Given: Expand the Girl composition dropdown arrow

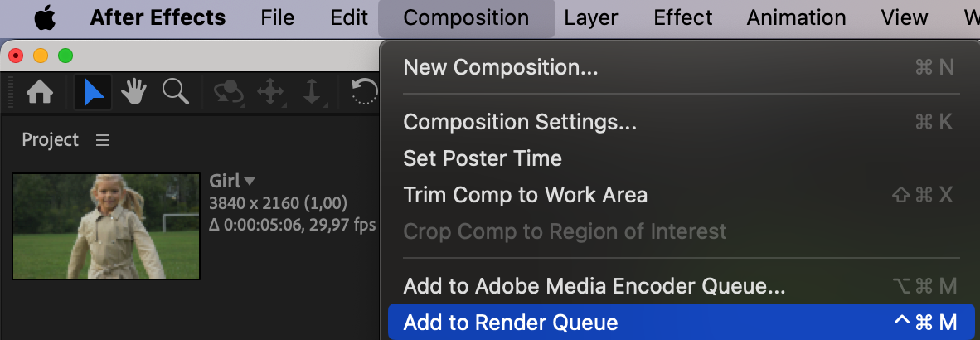Looking at the screenshot, I should [x=250, y=181].
